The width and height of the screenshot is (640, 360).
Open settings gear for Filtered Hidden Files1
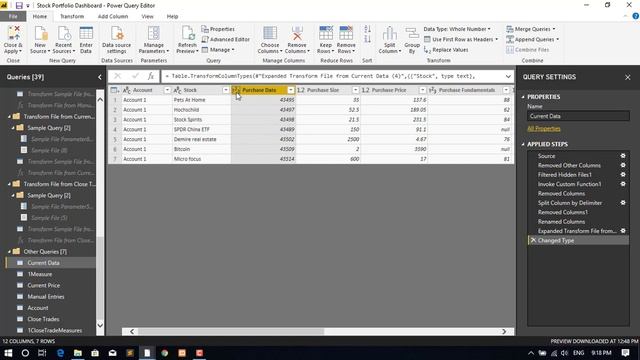pos(623,175)
